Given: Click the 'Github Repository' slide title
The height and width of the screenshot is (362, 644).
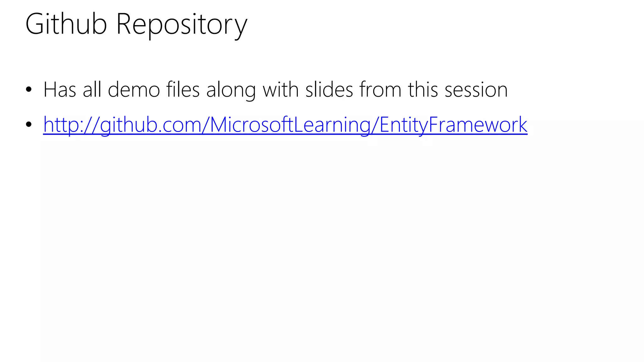Looking at the screenshot, I should [136, 25].
